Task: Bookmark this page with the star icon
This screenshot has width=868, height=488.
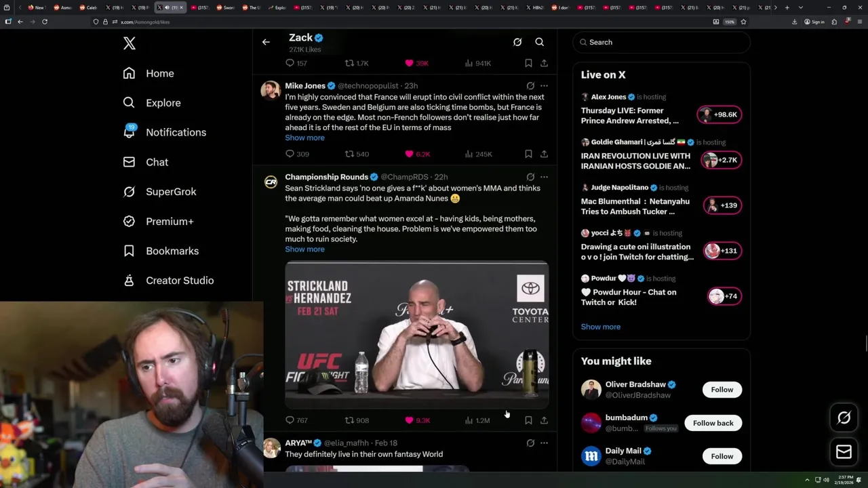Action: [x=743, y=22]
